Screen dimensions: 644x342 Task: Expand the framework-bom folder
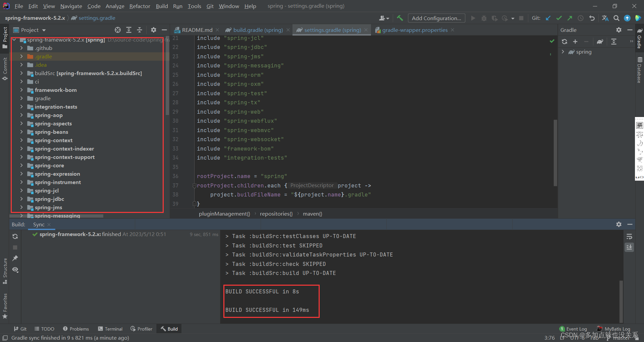[21, 90]
